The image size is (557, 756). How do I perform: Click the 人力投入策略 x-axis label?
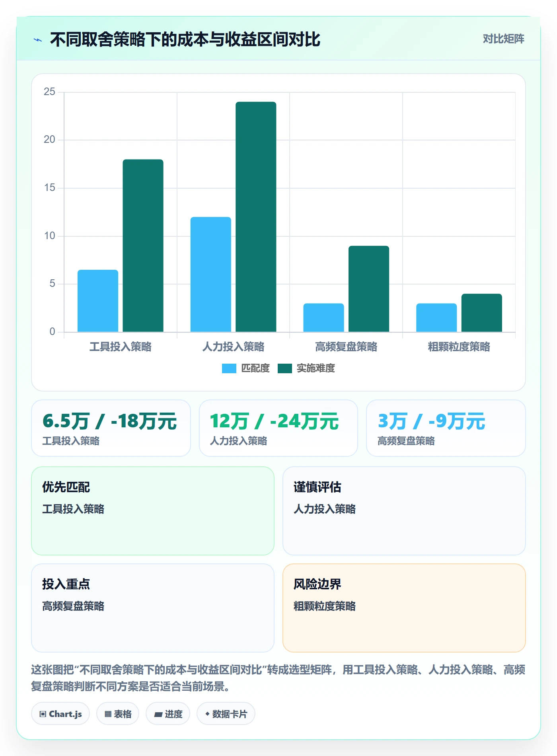(234, 347)
